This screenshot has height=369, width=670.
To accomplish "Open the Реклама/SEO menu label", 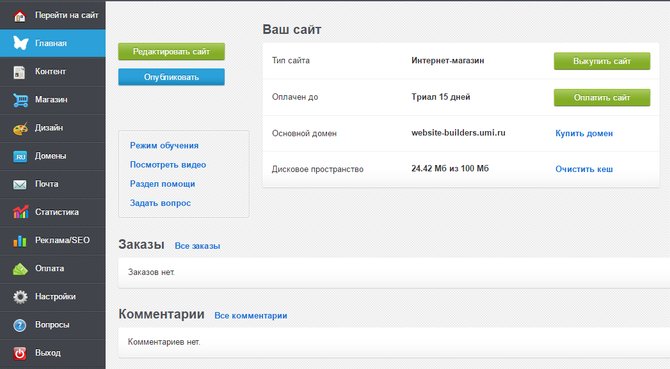I will [62, 240].
